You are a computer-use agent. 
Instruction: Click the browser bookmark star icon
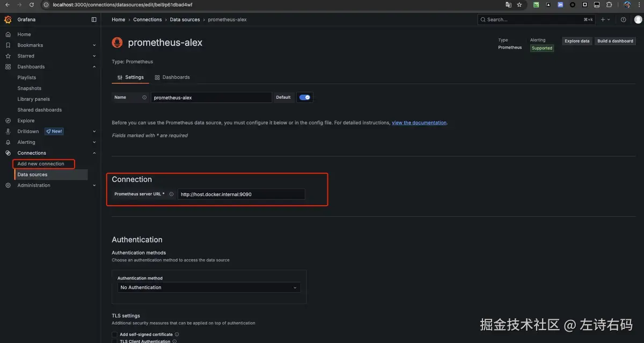pyautogui.click(x=519, y=5)
